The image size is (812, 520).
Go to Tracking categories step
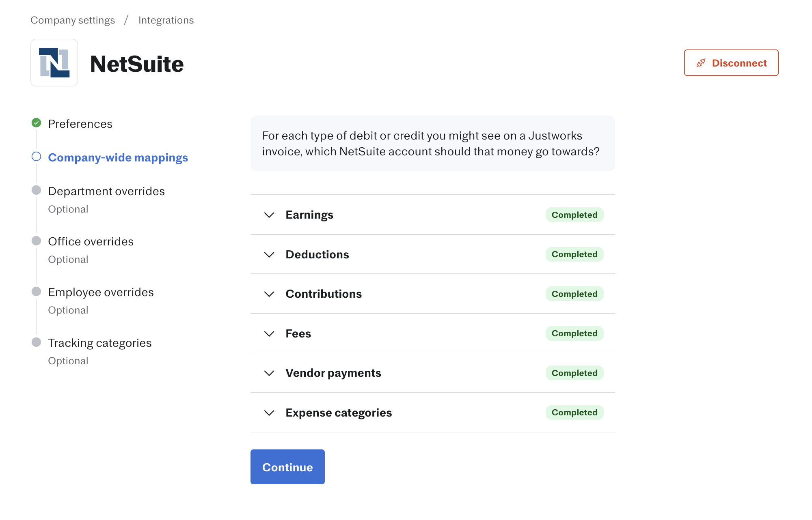coord(100,343)
